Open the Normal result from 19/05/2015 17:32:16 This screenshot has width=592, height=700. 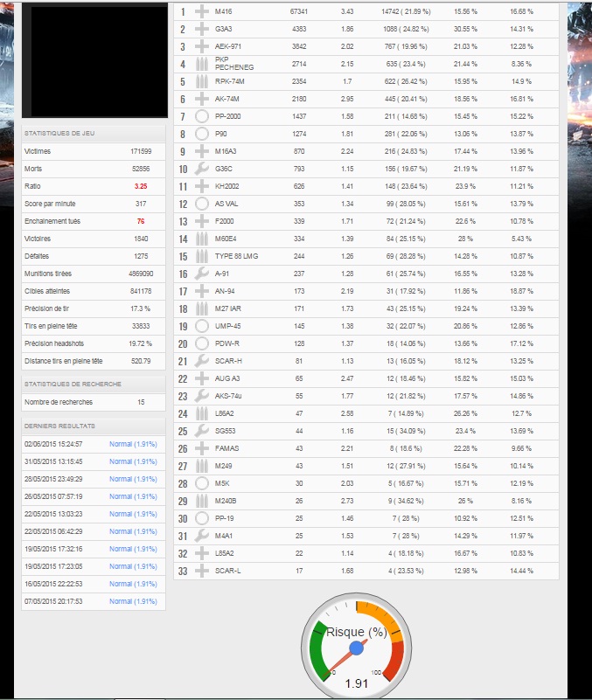132,549
